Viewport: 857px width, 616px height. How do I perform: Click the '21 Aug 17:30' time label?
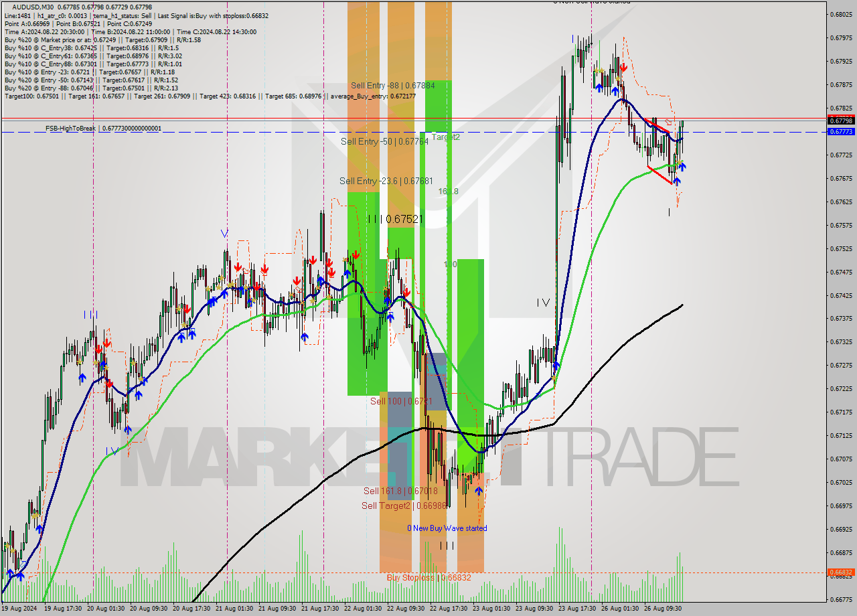coord(320,609)
